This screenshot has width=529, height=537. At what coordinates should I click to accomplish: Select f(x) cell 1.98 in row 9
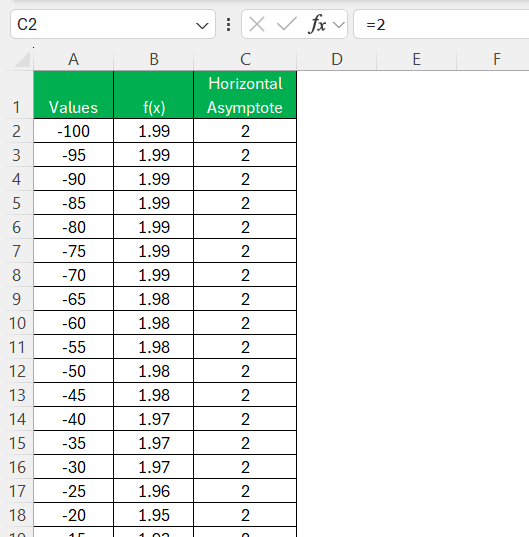[x=154, y=299]
